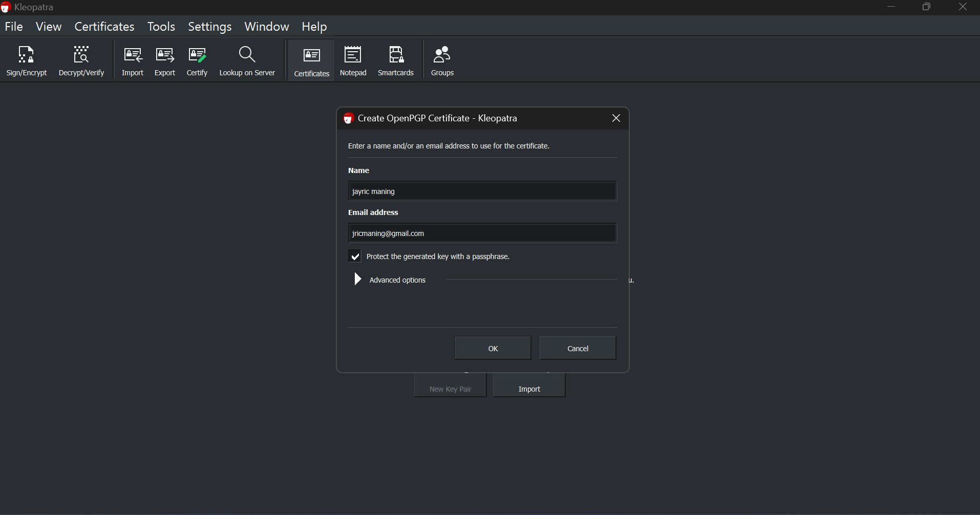Open the Help menu
This screenshot has height=515, width=980.
[314, 27]
